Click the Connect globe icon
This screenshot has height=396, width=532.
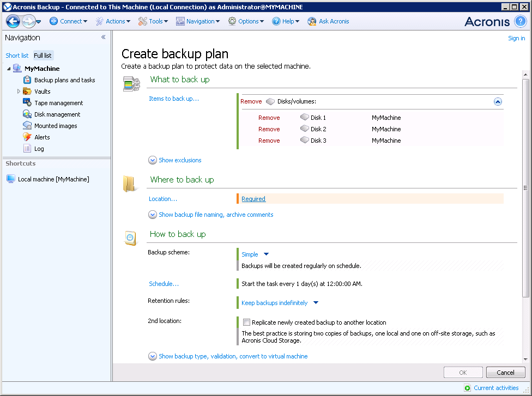[x=53, y=21]
